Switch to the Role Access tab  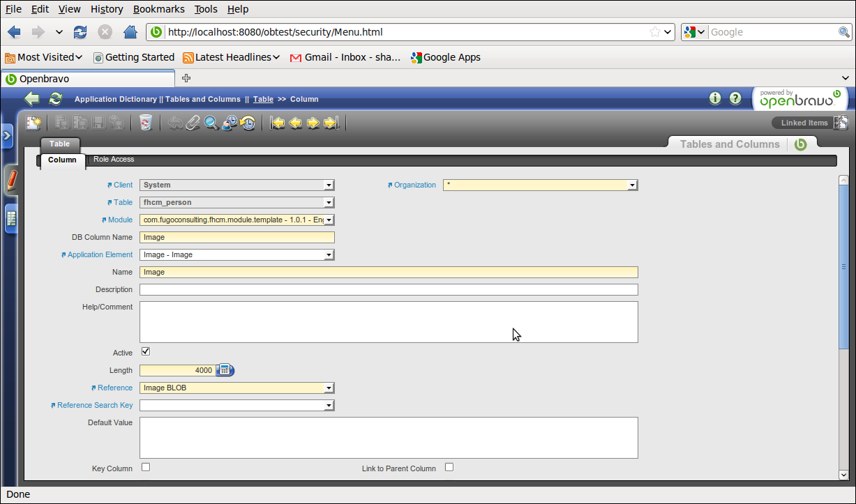point(113,160)
